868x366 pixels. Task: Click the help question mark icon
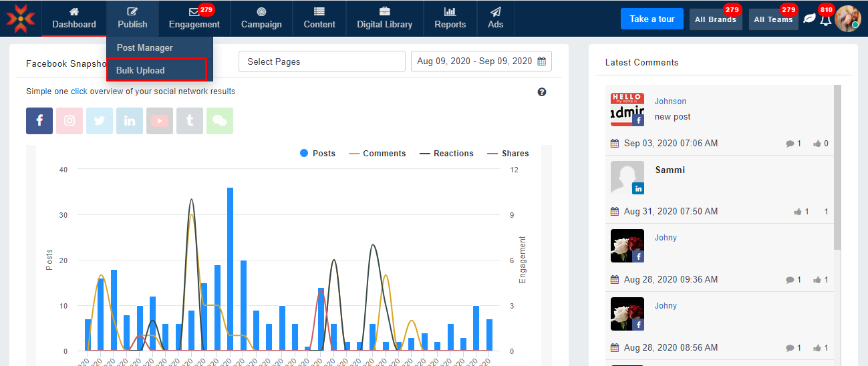pos(542,92)
